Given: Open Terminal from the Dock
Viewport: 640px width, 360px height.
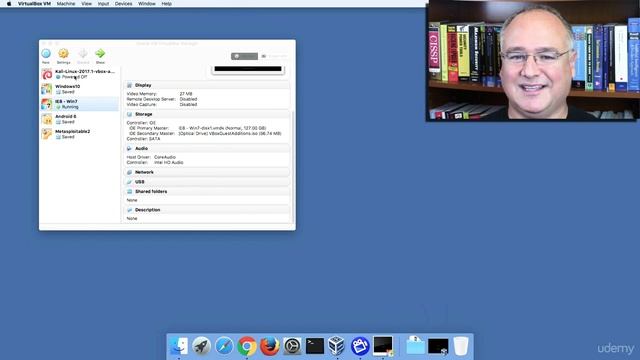Looking at the screenshot, I should pyautogui.click(x=315, y=346).
